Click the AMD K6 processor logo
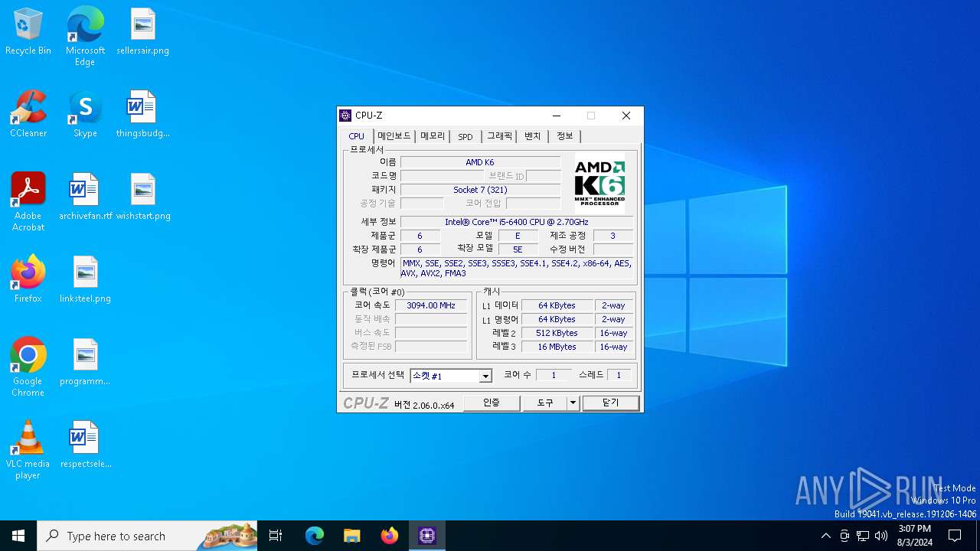980x551 pixels. coord(599,184)
